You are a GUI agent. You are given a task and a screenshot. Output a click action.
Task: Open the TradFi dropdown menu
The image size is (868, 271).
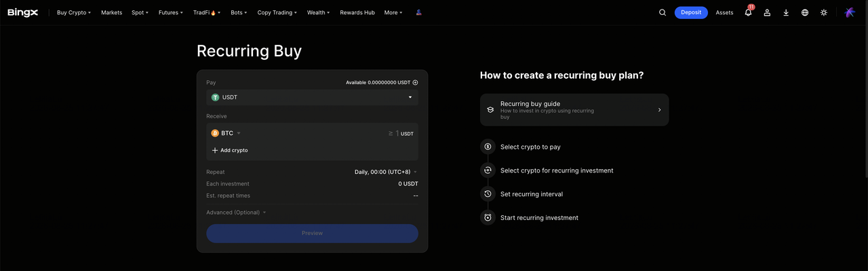(x=206, y=12)
